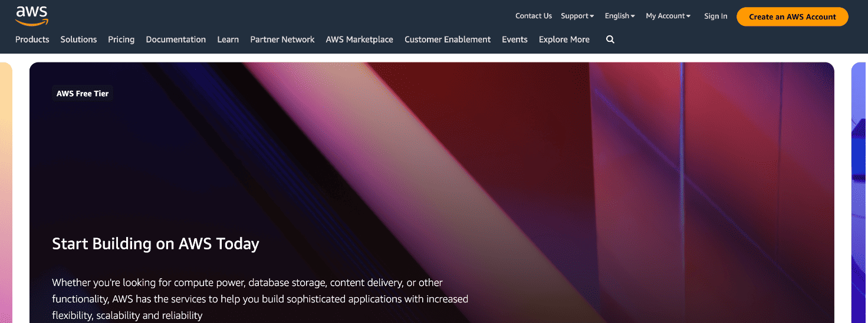Select the Customer Enablement menu item
Viewport: 868px width, 323px height.
point(448,39)
